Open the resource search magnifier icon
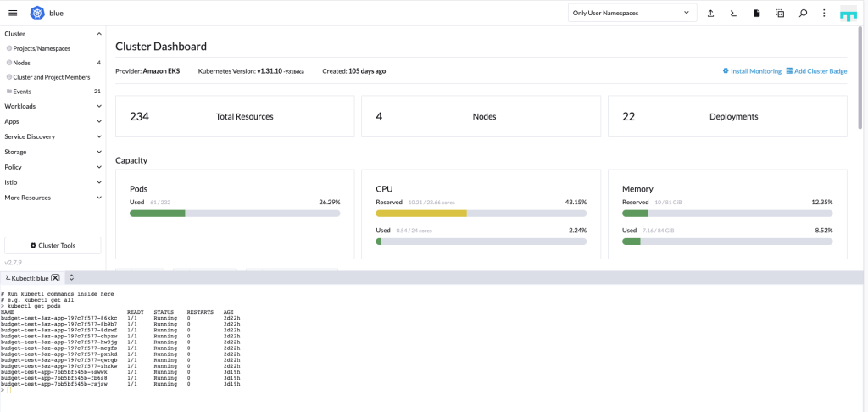The height and width of the screenshot is (412, 868). [x=803, y=14]
